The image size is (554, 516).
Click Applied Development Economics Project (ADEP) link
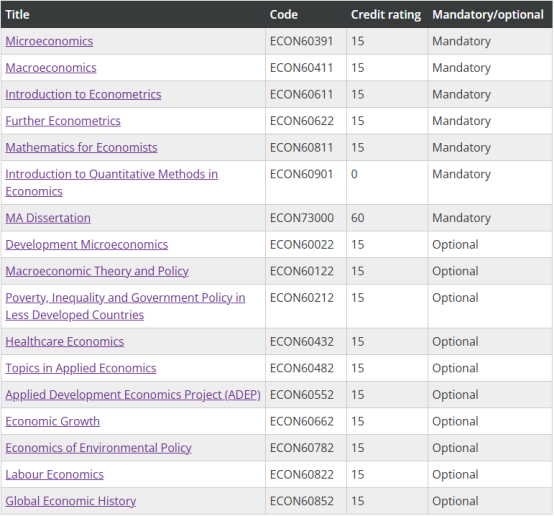point(133,395)
